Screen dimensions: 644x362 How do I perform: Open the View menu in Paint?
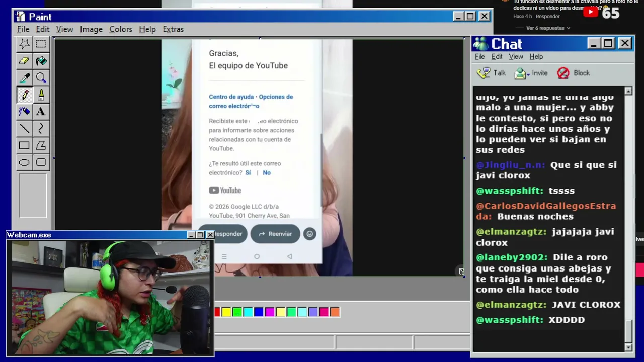tap(65, 29)
